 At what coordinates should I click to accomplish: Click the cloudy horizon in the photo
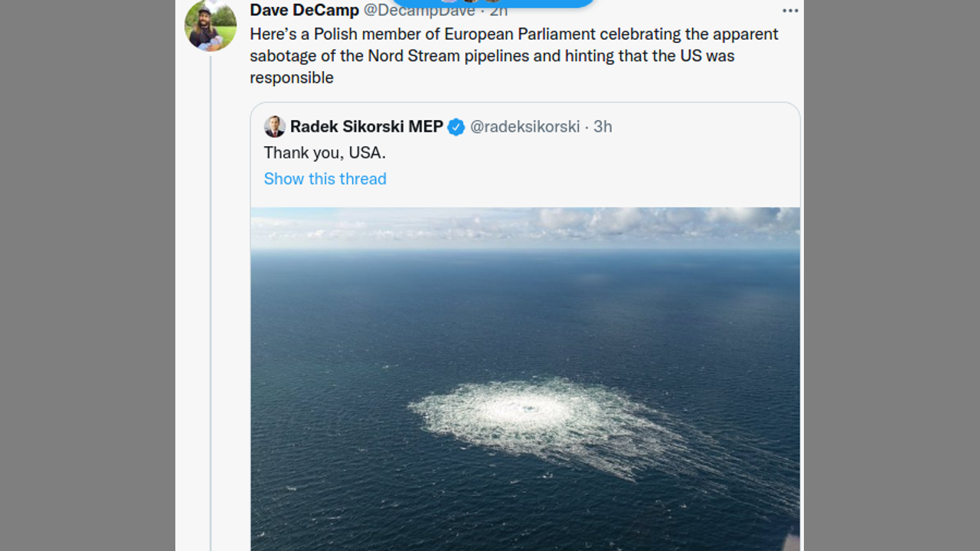[x=525, y=226]
